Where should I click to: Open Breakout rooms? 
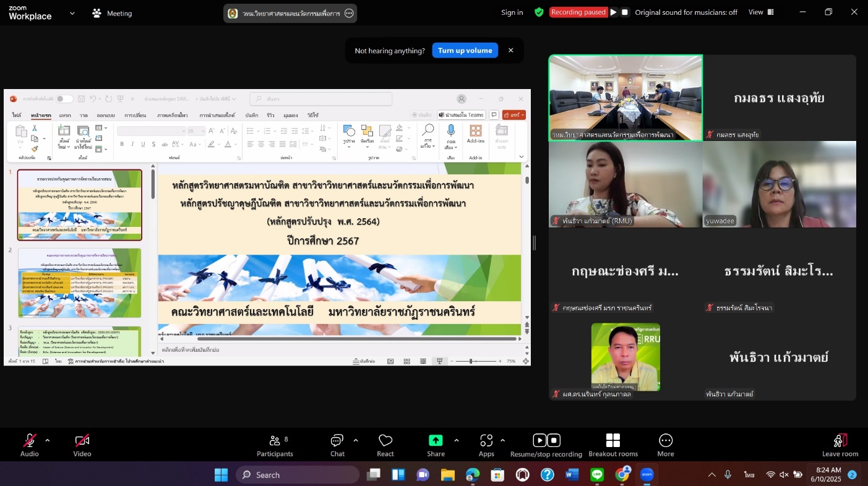pos(612,445)
